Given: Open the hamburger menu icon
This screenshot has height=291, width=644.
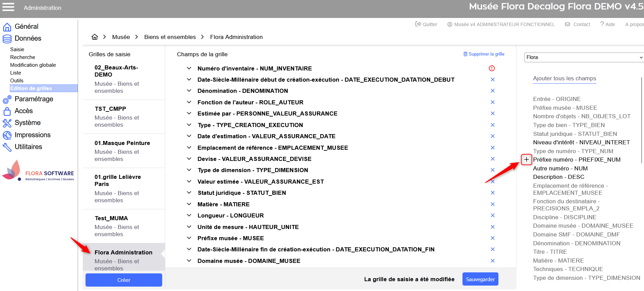Looking at the screenshot, I should click(x=8, y=7).
